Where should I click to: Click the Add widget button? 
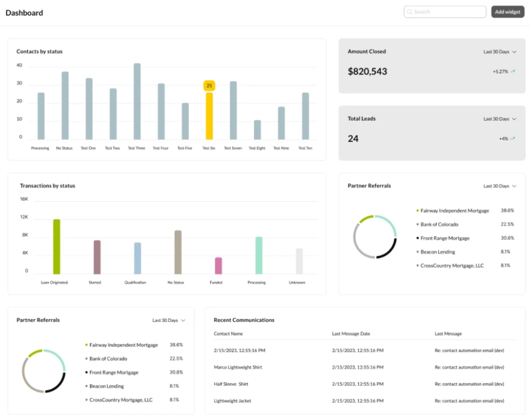[507, 12]
